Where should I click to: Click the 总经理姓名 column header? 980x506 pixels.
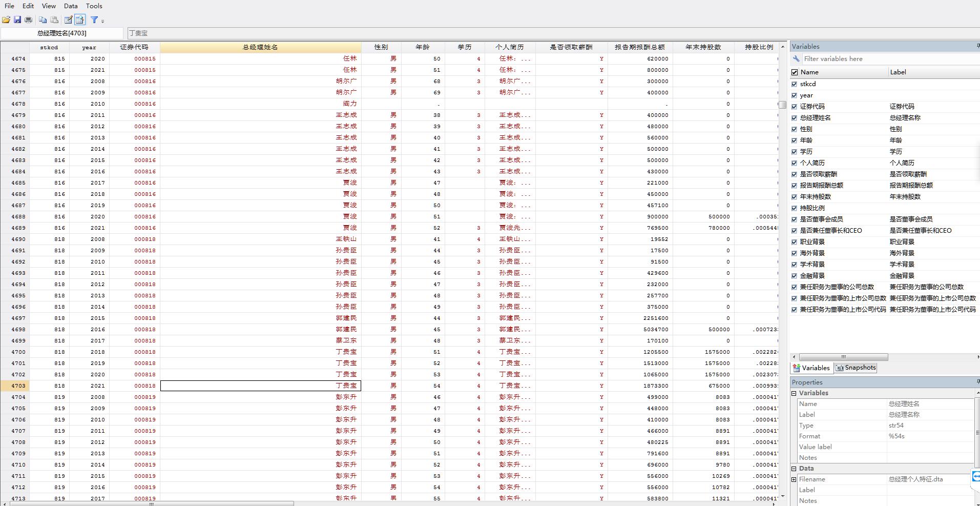(x=260, y=47)
